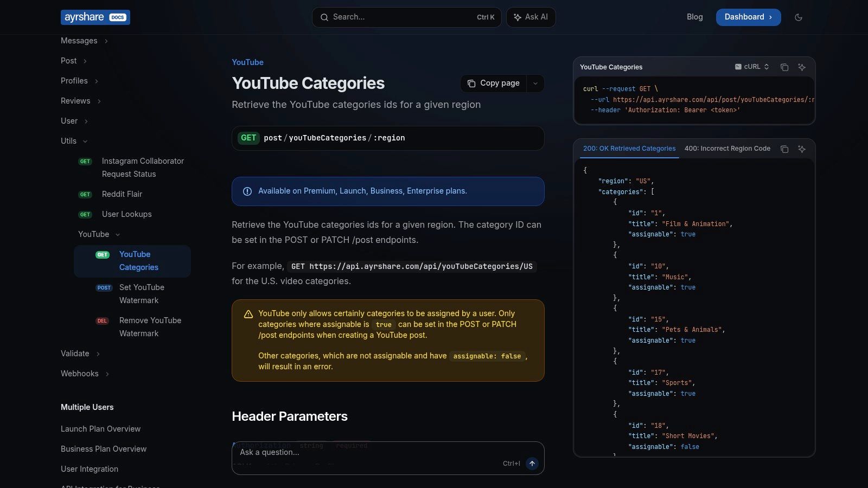This screenshot has height=488, width=868.
Task: Open Business Plan Overview link
Action: [104, 449]
